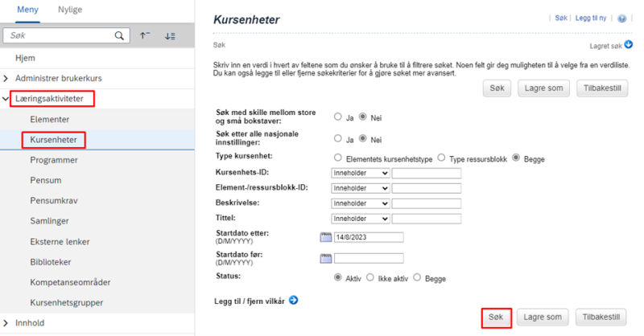Expand Administrer brukerkurs chevron
The width and height of the screenshot is (644, 336).
(6, 78)
